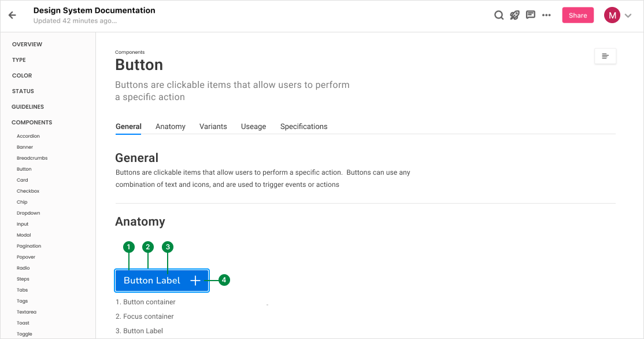Open search with the magnifier icon
The image size is (644, 339).
pos(499,16)
